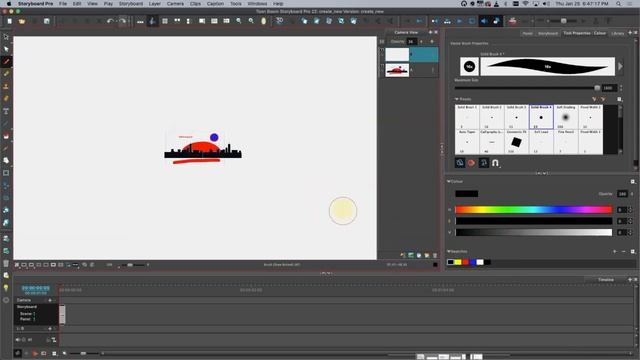The height and width of the screenshot is (360, 640).
Task: Click the Maximum Size slider handle
Action: (x=597, y=88)
